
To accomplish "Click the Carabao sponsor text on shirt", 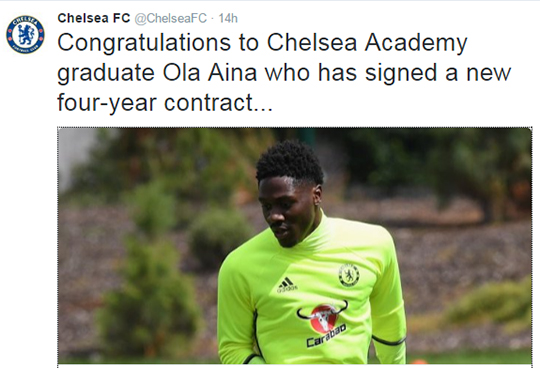I will (x=326, y=336).
